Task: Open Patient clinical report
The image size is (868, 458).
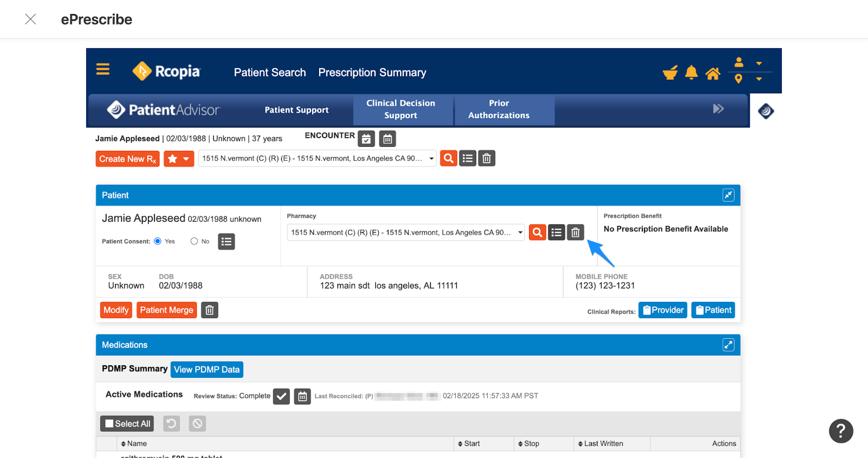Action: pos(713,310)
